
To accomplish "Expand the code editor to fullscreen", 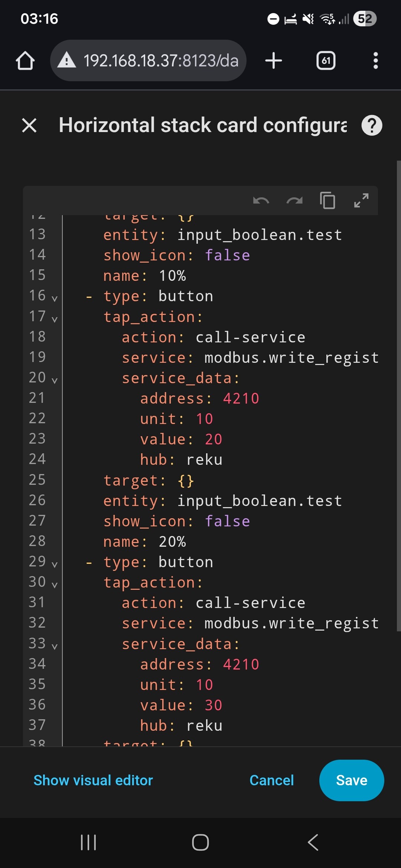I will coord(361,201).
